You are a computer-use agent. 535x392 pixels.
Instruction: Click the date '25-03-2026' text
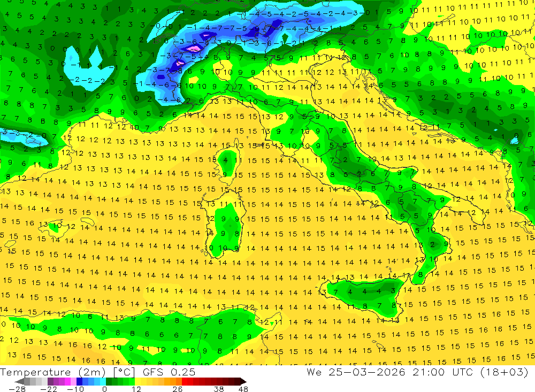coord(367,372)
